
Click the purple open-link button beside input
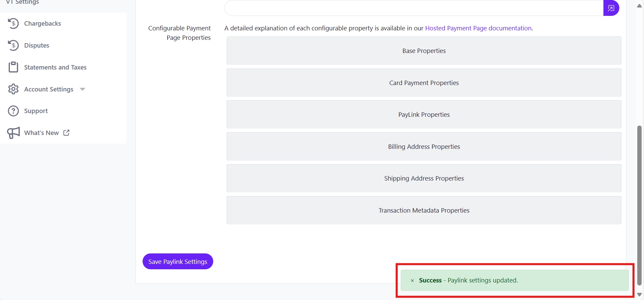611,8
